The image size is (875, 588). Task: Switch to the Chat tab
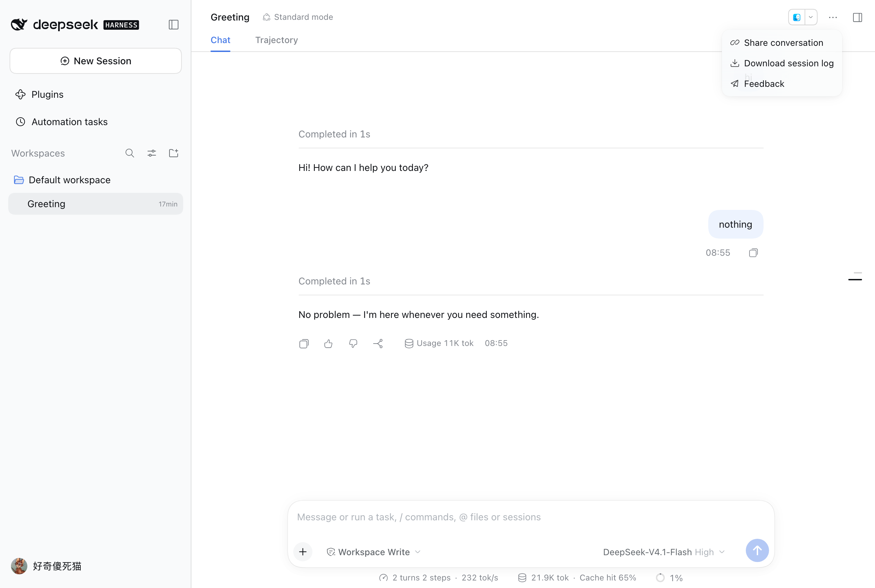(220, 40)
